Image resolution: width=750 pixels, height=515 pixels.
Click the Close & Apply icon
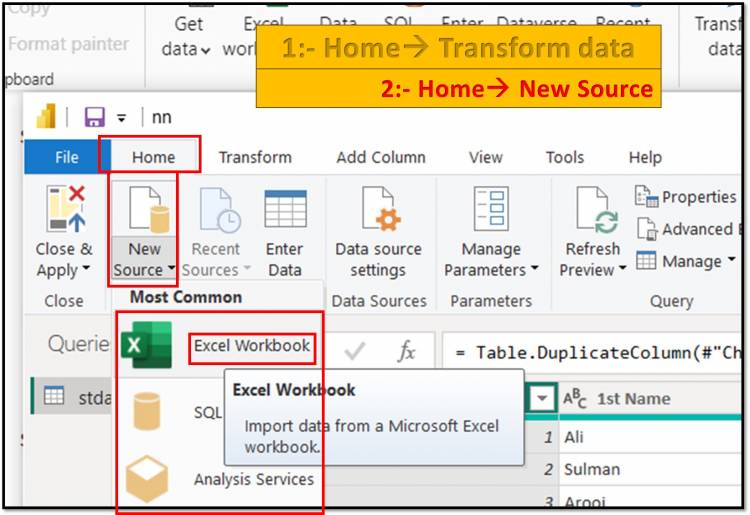click(x=66, y=209)
